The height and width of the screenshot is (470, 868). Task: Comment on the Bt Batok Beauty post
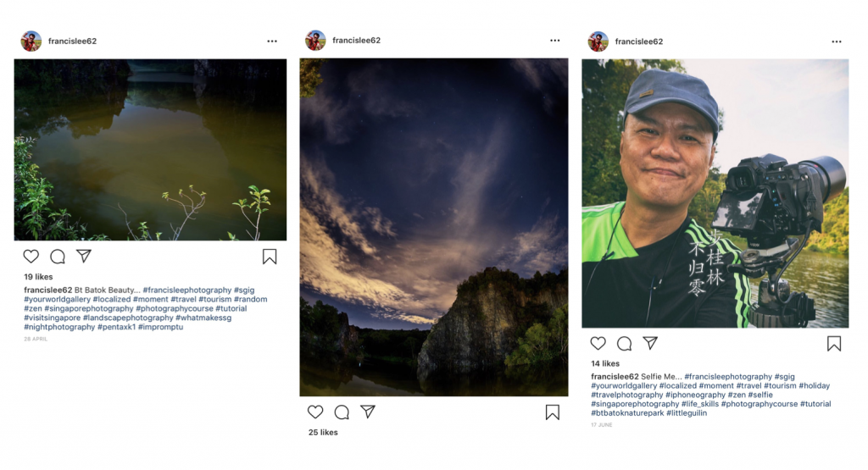[58, 257]
